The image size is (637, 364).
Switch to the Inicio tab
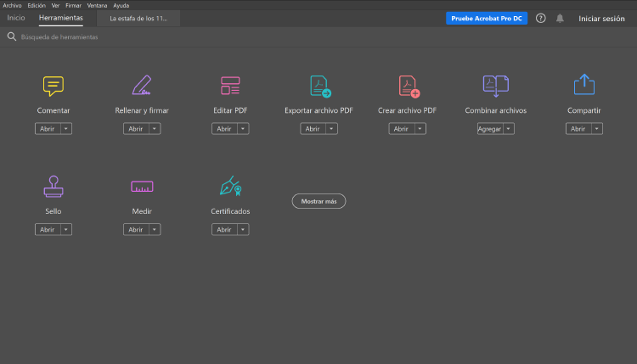(16, 18)
